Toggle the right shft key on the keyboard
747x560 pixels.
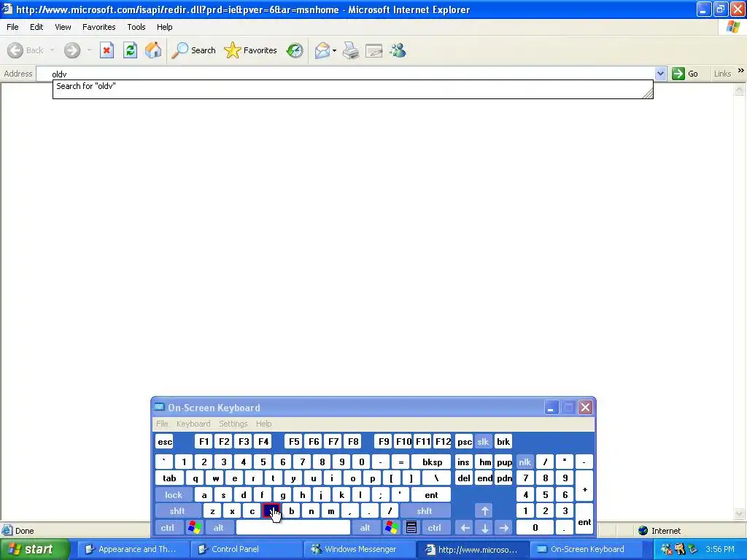[425, 511]
